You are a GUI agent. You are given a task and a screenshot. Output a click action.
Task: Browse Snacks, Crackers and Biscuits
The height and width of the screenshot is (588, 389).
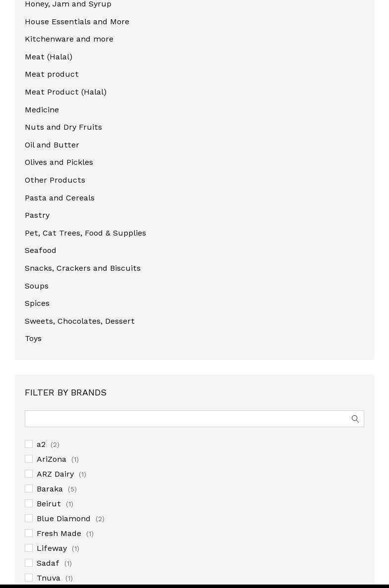(x=83, y=268)
